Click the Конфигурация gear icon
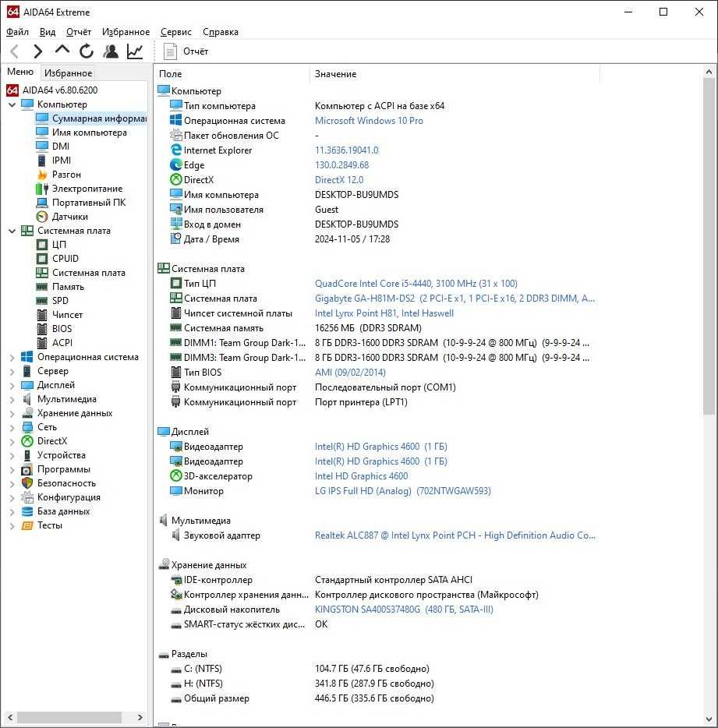The height and width of the screenshot is (728, 718). tap(27, 497)
